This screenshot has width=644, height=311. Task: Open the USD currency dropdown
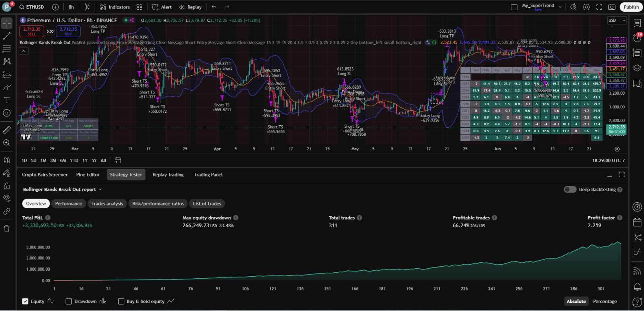click(x=617, y=20)
